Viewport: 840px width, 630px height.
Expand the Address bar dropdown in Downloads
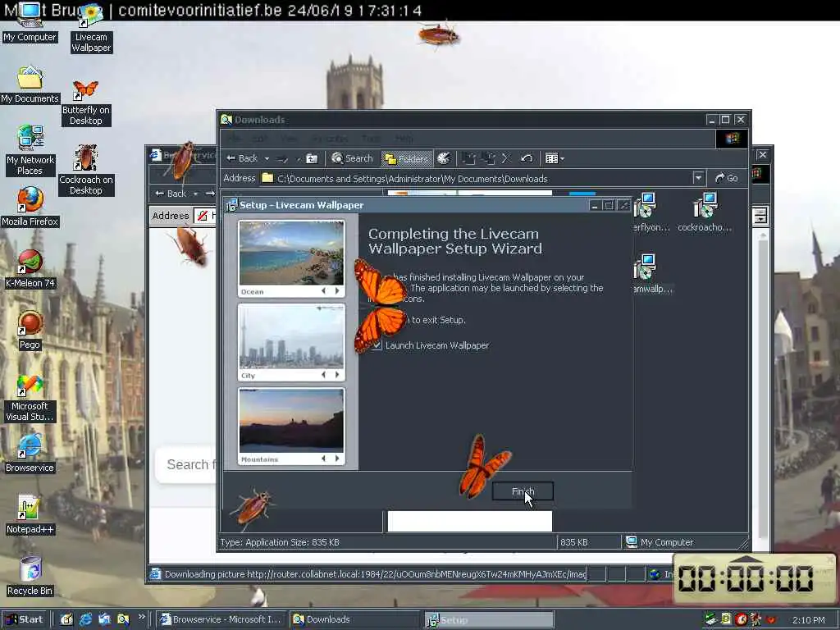tap(697, 178)
